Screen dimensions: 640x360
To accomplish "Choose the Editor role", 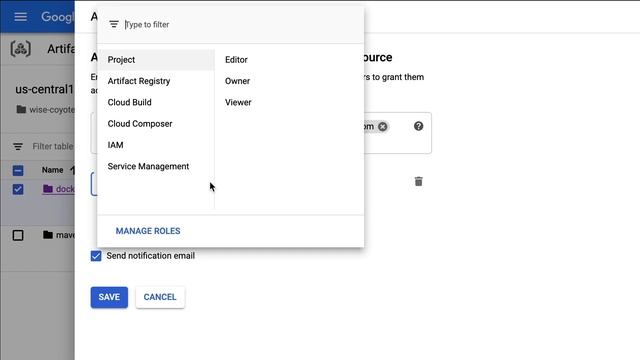I will [x=236, y=60].
